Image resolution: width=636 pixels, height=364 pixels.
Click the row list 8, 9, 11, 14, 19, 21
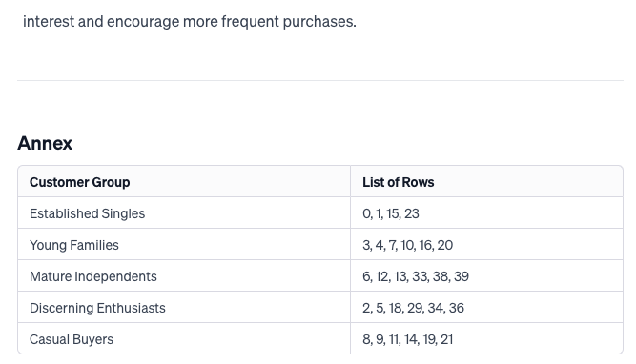tap(408, 339)
